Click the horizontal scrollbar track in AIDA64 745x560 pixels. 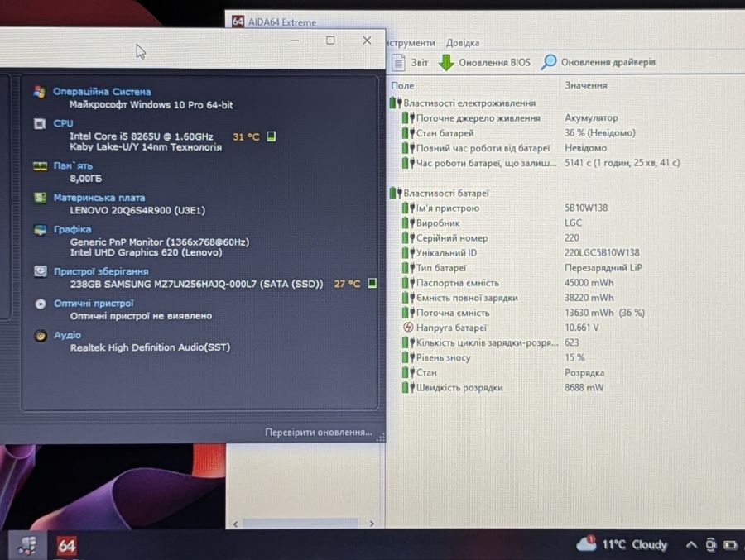[x=300, y=524]
